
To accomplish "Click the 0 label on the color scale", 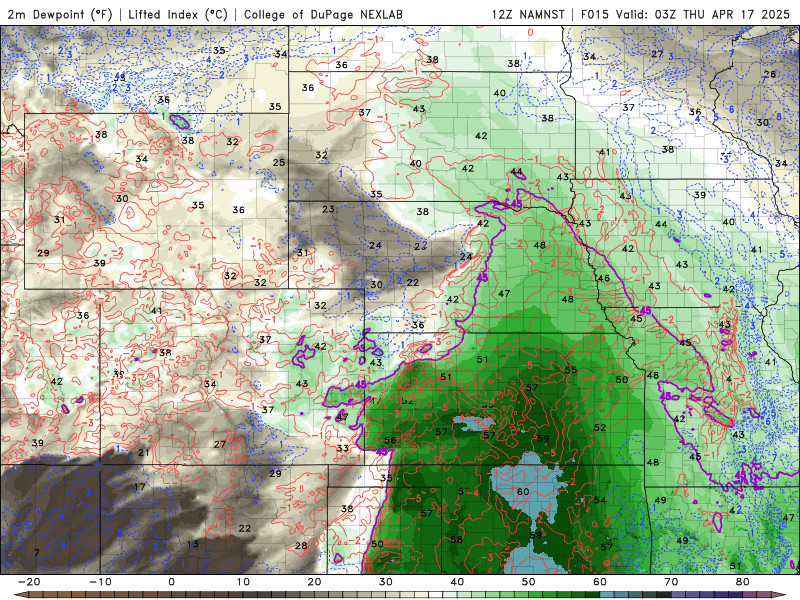I will point(171,582).
